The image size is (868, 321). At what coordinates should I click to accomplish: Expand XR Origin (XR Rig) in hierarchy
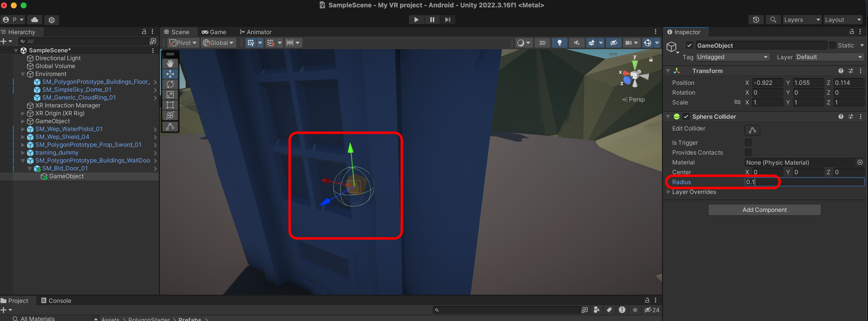click(x=23, y=114)
